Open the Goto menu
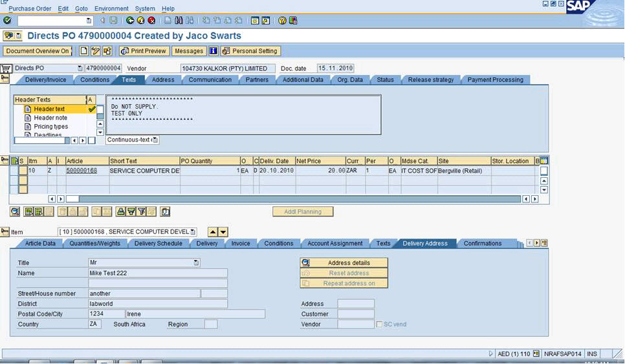 click(82, 8)
